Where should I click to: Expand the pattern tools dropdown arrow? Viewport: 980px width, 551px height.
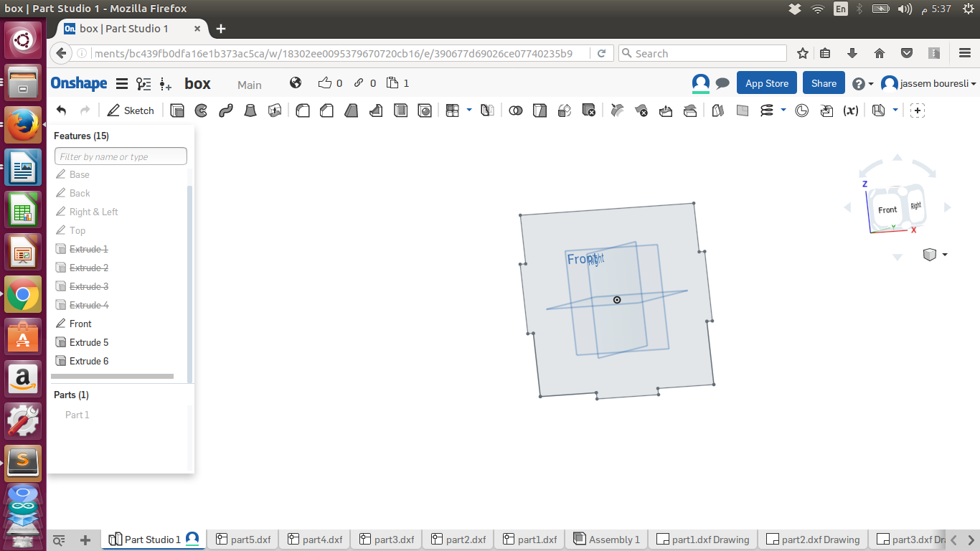[469, 110]
